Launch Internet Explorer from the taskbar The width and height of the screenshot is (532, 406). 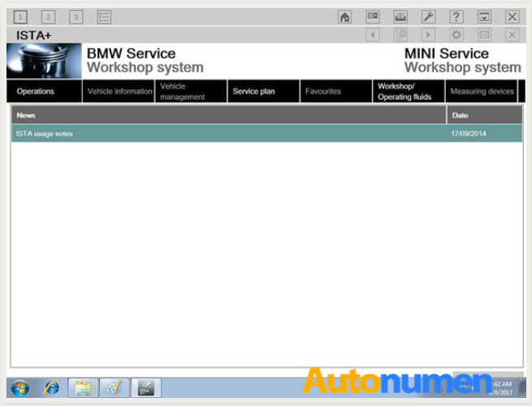click(51, 387)
